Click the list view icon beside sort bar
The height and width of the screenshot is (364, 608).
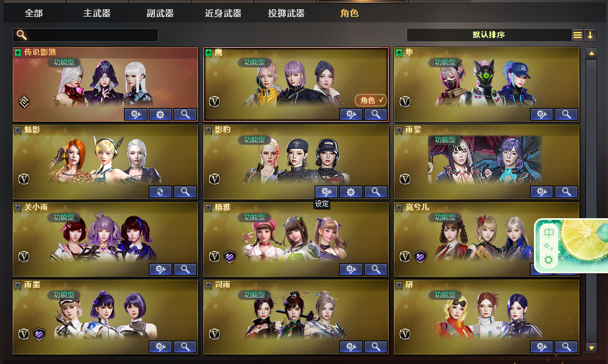[578, 35]
